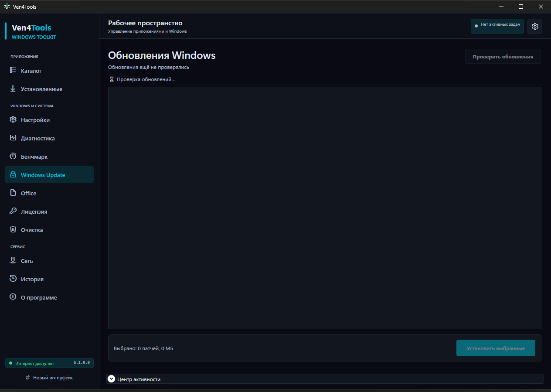This screenshot has width=551, height=392.
Task: Click the green internet status dot
Action: [x=11, y=363]
